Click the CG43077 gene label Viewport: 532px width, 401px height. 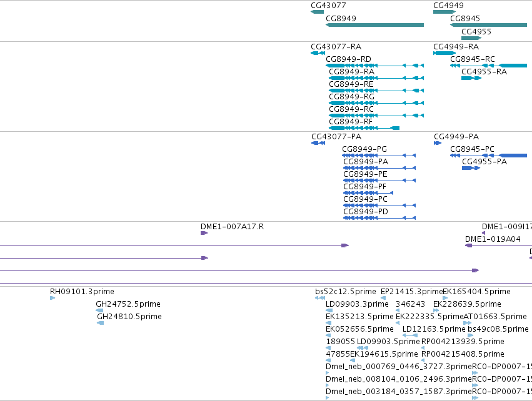[x=328, y=6]
